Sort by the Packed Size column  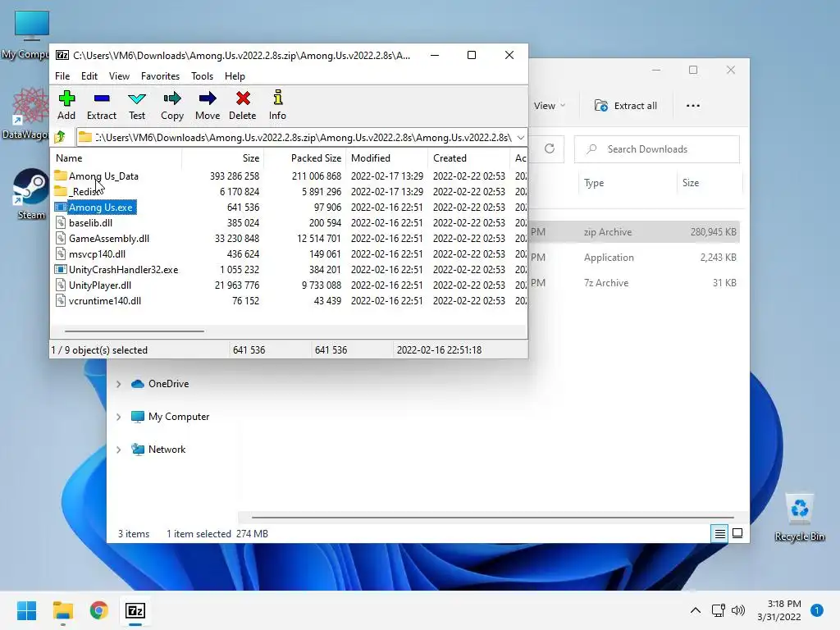point(305,158)
